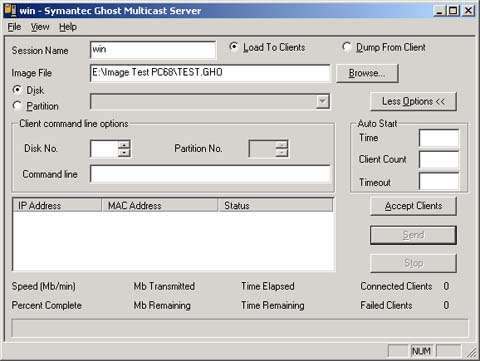This screenshot has width=480, height=361.
Task: Click the Ghost app icon in title bar
Action: (10, 10)
